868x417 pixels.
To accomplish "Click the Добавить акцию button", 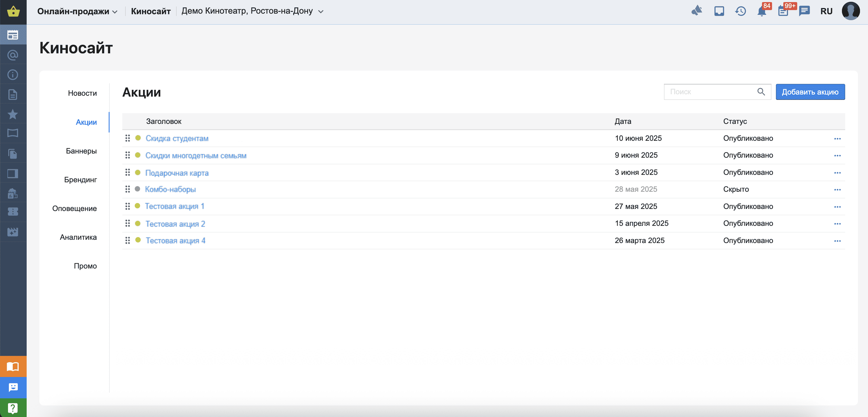I will click(810, 92).
